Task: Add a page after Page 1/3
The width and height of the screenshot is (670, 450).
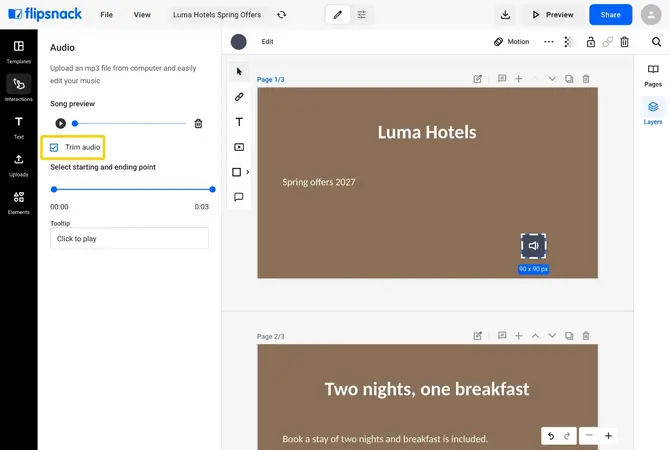Action: tap(518, 79)
